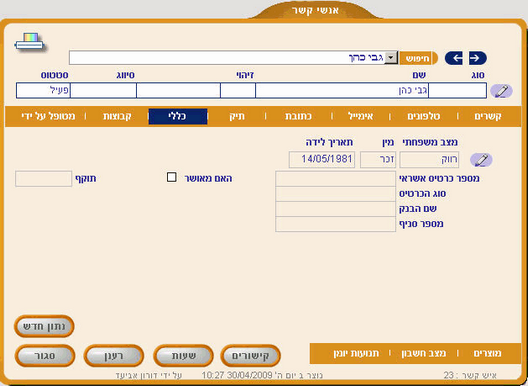528x386 pixels.
Task: Toggle the האם מאושר checkbox
Action: 171,177
